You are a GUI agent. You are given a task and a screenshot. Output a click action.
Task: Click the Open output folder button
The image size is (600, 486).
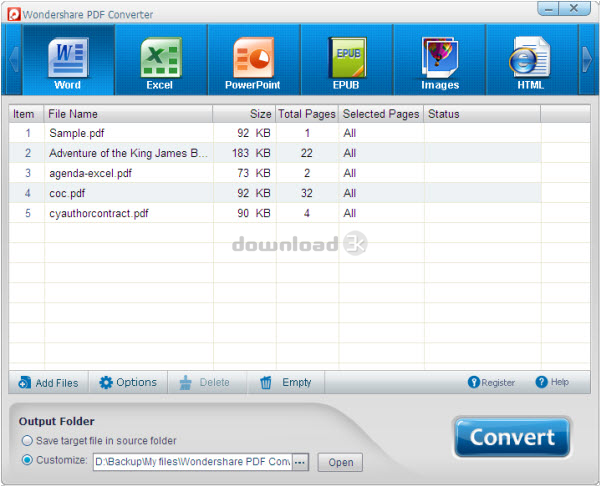click(340, 462)
